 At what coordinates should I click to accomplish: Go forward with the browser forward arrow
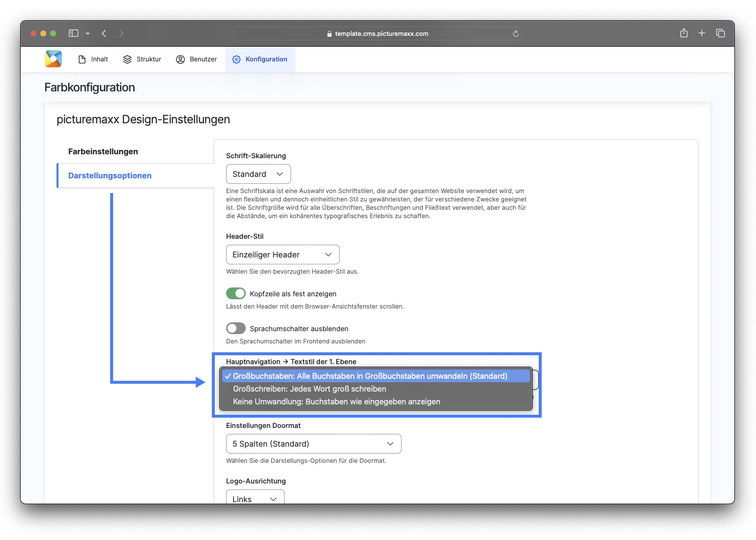121,33
